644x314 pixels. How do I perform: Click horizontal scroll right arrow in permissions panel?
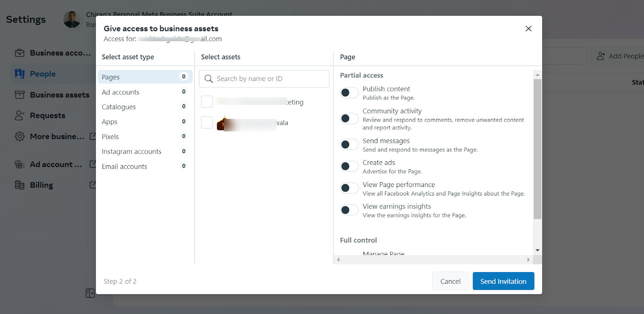[x=528, y=260]
